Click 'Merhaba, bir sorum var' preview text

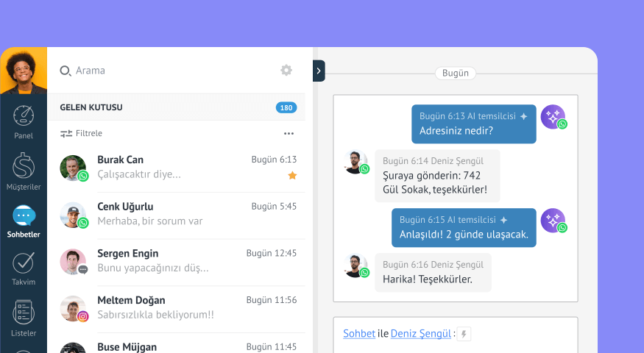[x=150, y=221]
